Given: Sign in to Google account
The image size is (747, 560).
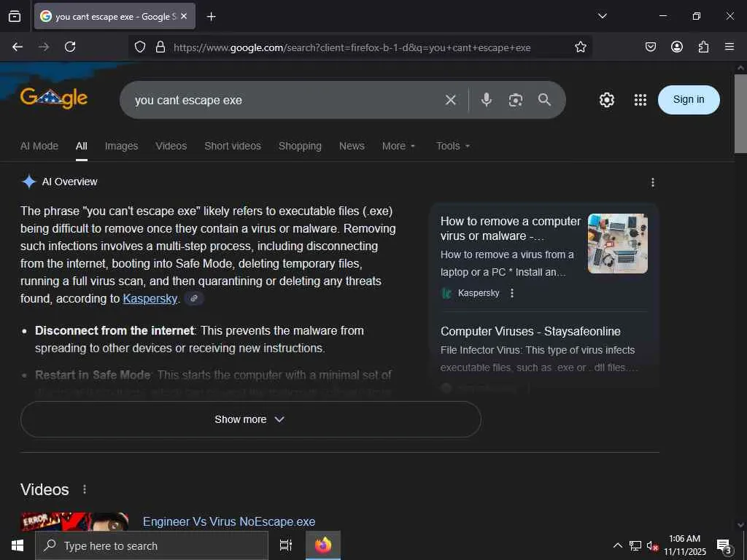Looking at the screenshot, I should (x=689, y=99).
